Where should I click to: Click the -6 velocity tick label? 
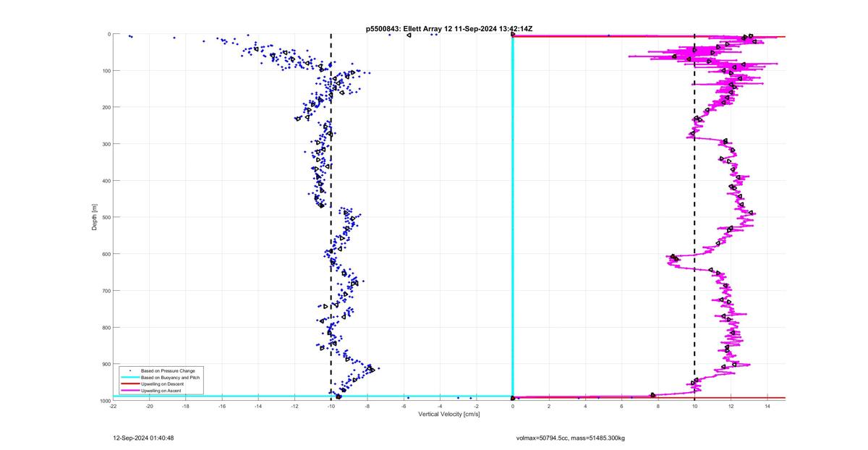pyautogui.click(x=404, y=407)
